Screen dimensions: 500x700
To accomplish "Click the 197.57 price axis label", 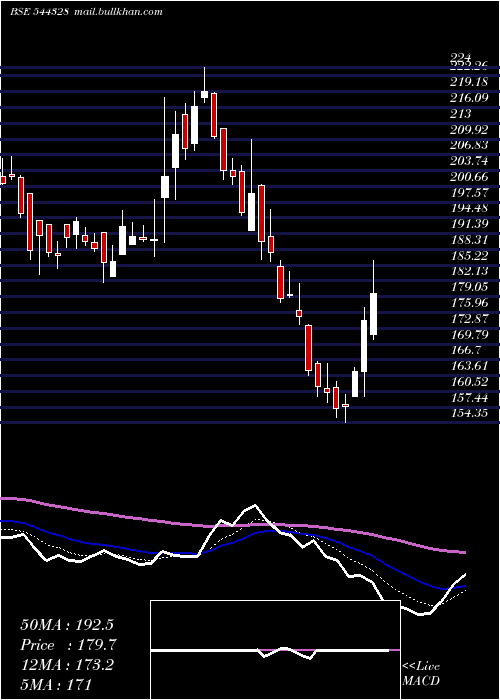I will click(469, 192).
